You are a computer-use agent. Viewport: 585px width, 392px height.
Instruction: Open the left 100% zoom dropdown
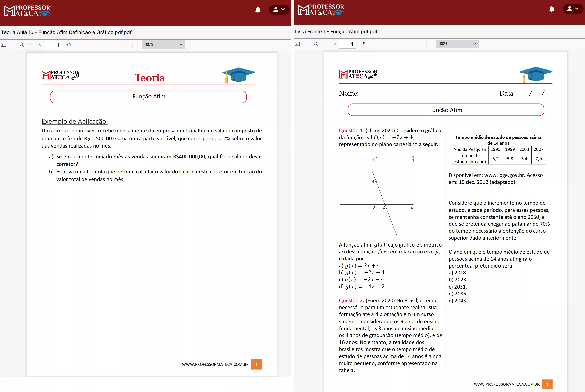163,45
